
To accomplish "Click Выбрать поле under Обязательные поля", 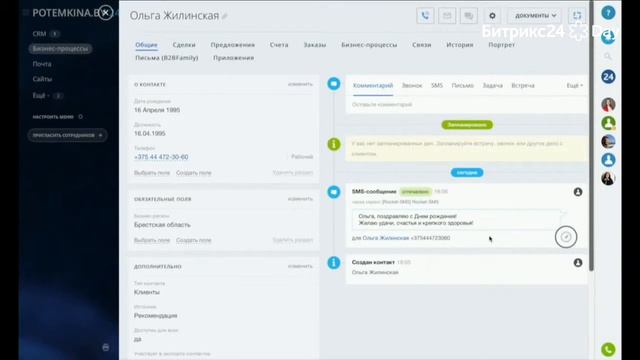I will [x=152, y=240].
